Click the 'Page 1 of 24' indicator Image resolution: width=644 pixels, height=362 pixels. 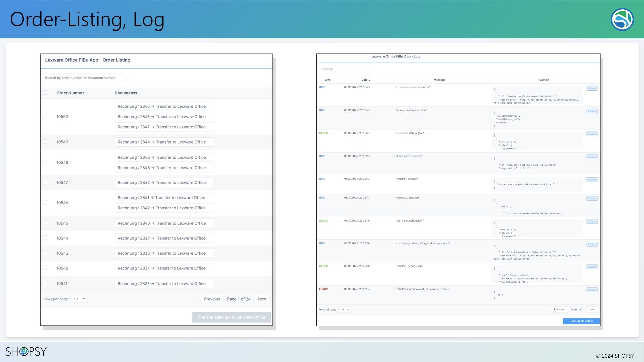click(239, 299)
